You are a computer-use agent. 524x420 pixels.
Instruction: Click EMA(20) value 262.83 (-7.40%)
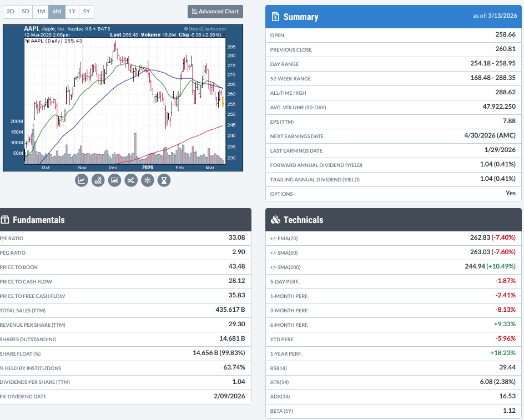493,237
